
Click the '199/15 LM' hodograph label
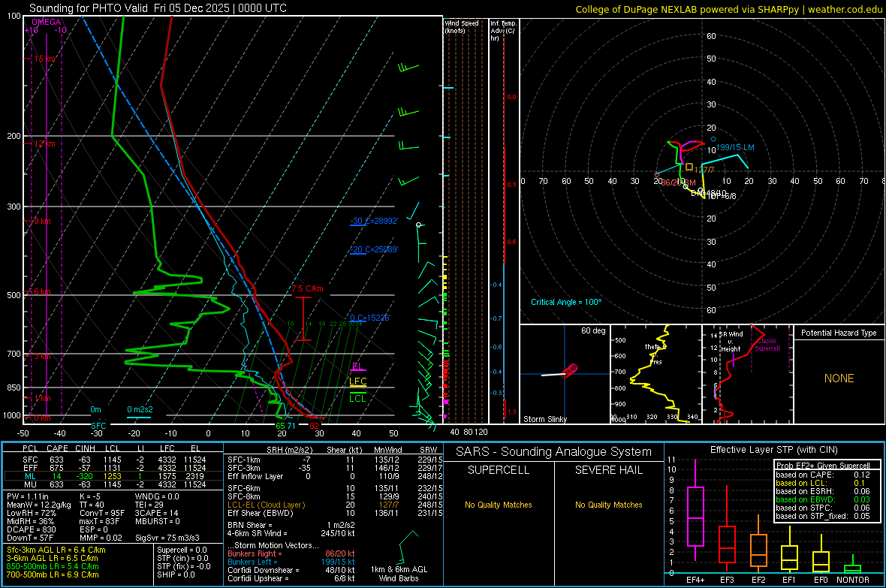point(735,148)
